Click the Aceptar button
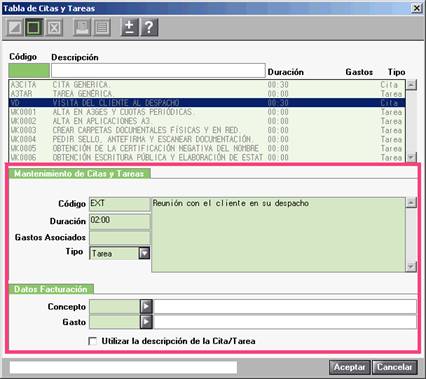 click(350, 367)
